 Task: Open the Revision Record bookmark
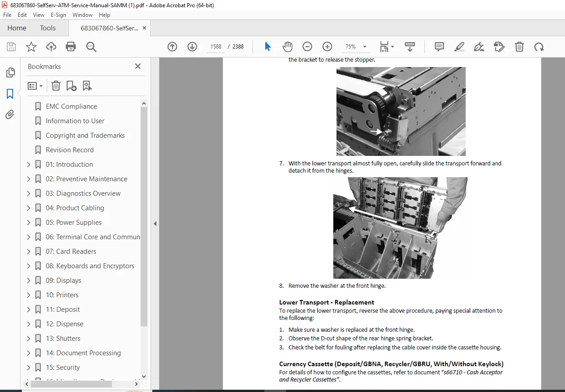click(70, 150)
